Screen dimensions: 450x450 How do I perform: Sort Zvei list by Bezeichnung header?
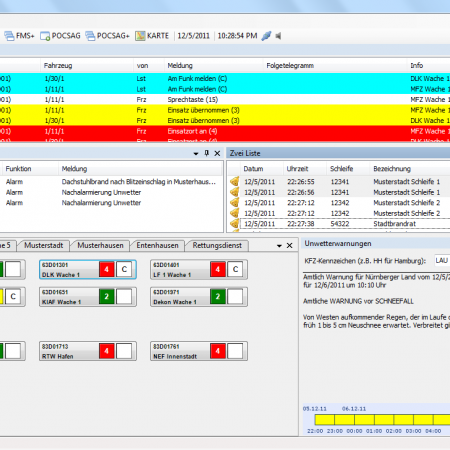click(410, 169)
